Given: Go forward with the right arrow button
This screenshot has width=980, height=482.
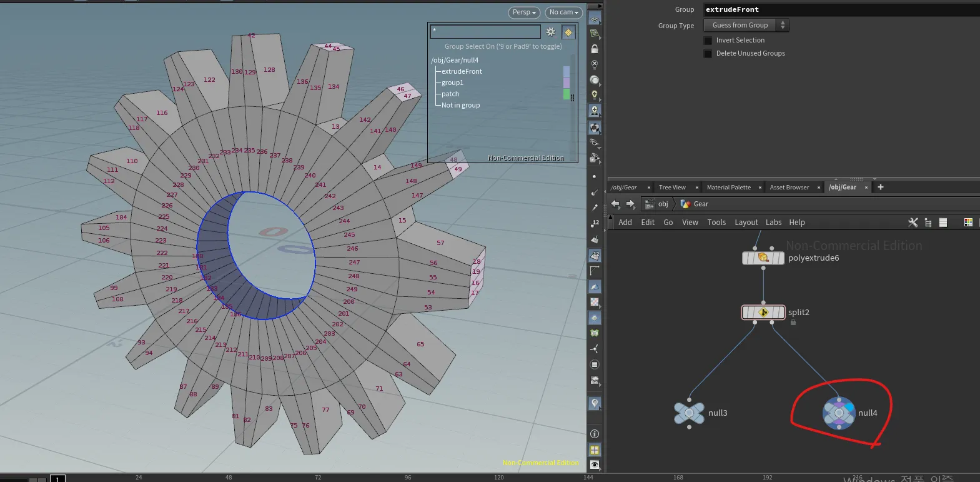Looking at the screenshot, I should click(x=630, y=204).
